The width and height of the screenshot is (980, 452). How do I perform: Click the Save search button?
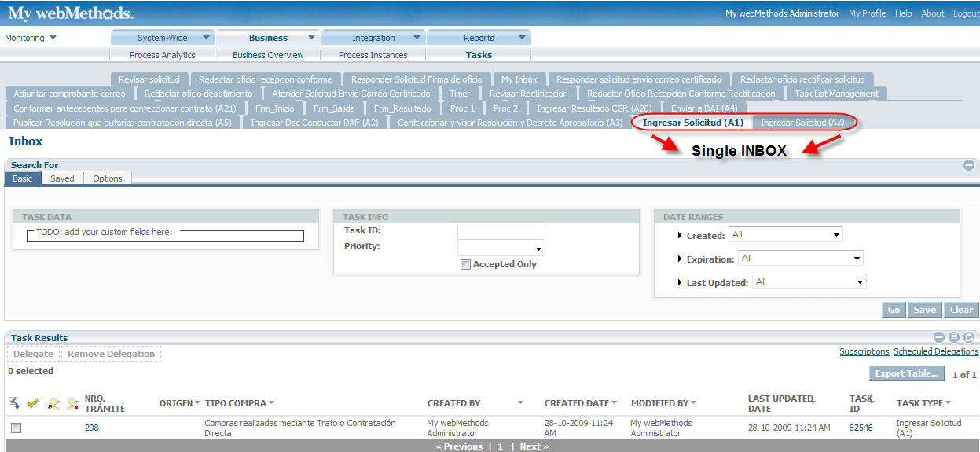pyautogui.click(x=925, y=310)
